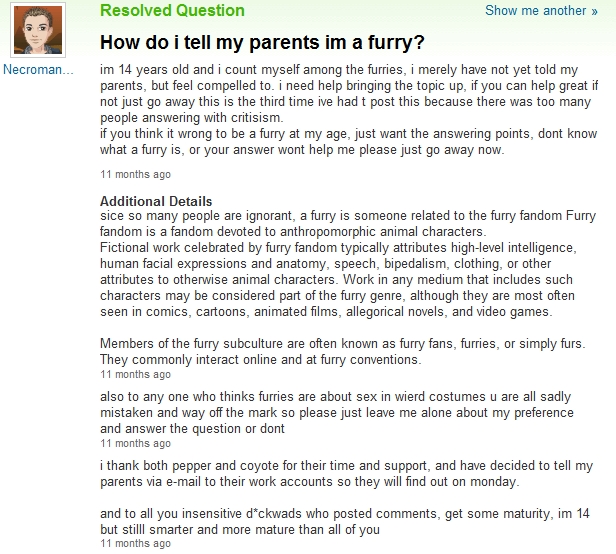Click the line 'They commonly interact online'
This screenshot has width=616, height=554.
[260, 360]
